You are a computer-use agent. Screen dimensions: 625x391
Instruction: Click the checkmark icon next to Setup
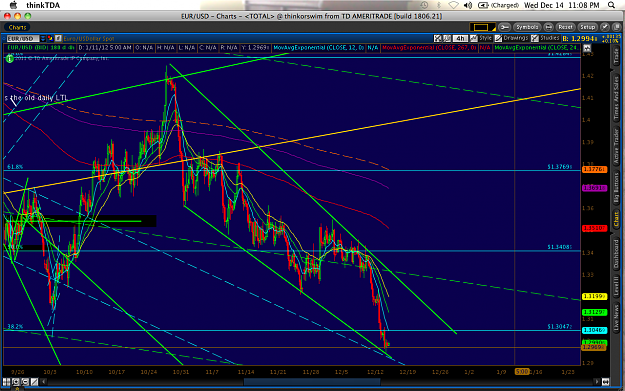pos(605,27)
